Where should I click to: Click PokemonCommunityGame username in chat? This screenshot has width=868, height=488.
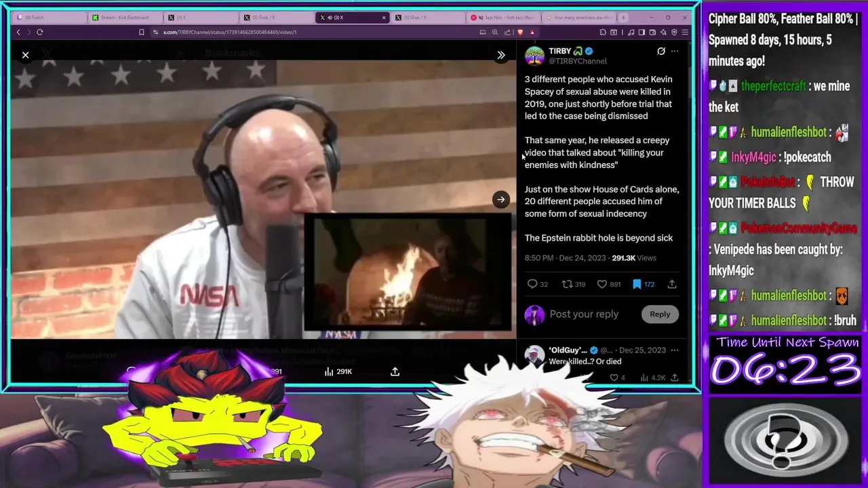click(x=800, y=228)
